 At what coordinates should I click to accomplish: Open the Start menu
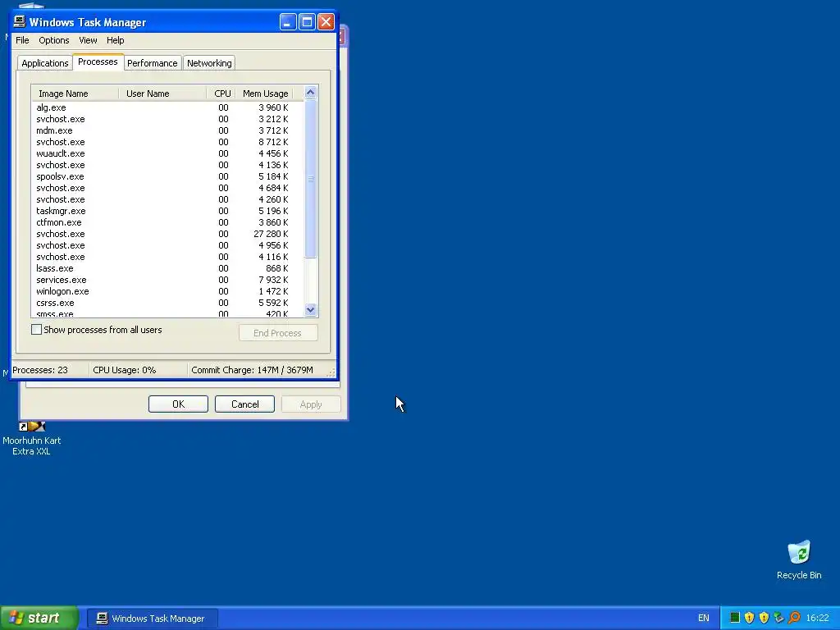(x=39, y=618)
